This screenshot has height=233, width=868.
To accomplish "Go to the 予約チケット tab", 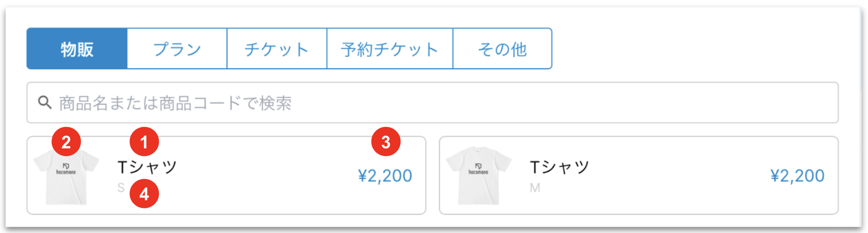I will click(390, 49).
